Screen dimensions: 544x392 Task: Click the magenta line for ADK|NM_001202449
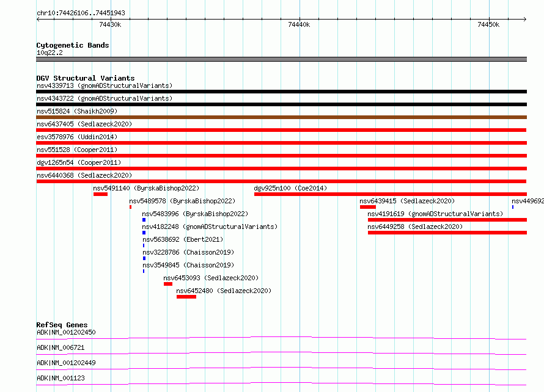(x=281, y=368)
